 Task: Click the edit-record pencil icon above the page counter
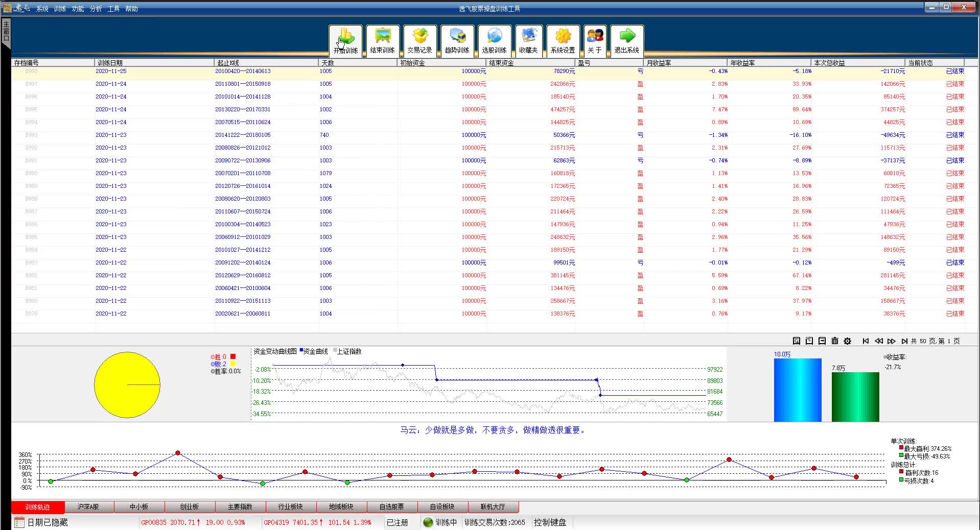[809, 341]
